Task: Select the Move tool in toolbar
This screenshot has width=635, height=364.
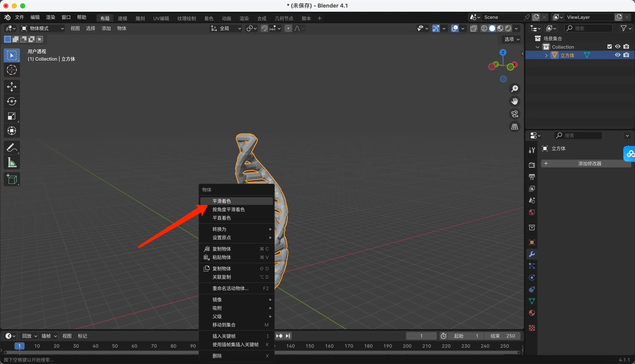Action: coord(12,87)
